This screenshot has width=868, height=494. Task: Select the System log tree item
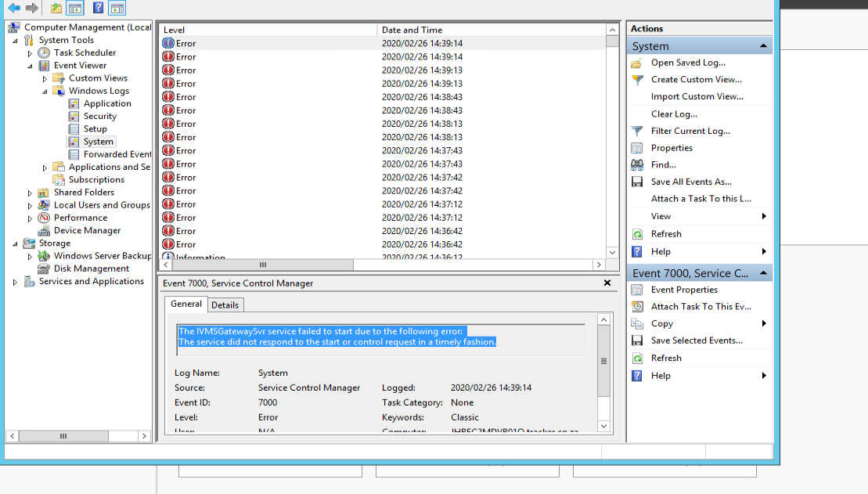[x=99, y=142]
